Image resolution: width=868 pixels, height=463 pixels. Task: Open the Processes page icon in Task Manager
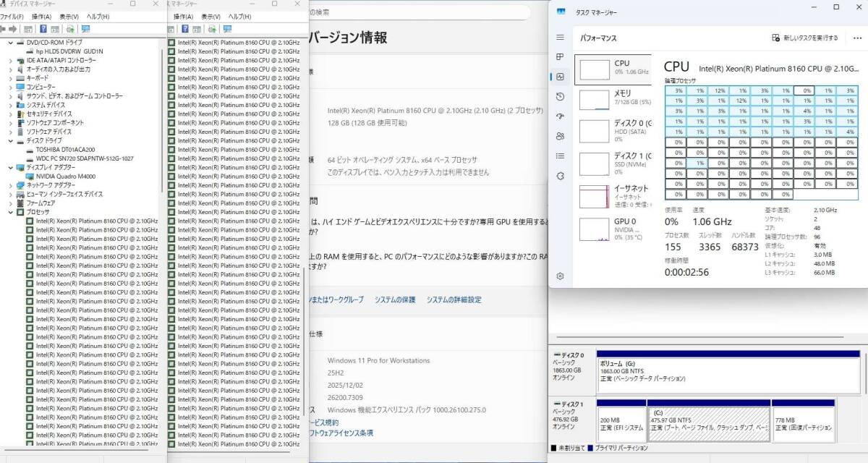tap(560, 56)
